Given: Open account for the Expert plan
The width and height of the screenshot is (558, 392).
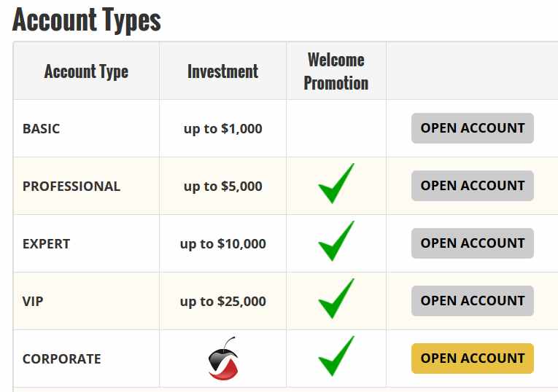Looking at the screenshot, I should pos(472,243).
